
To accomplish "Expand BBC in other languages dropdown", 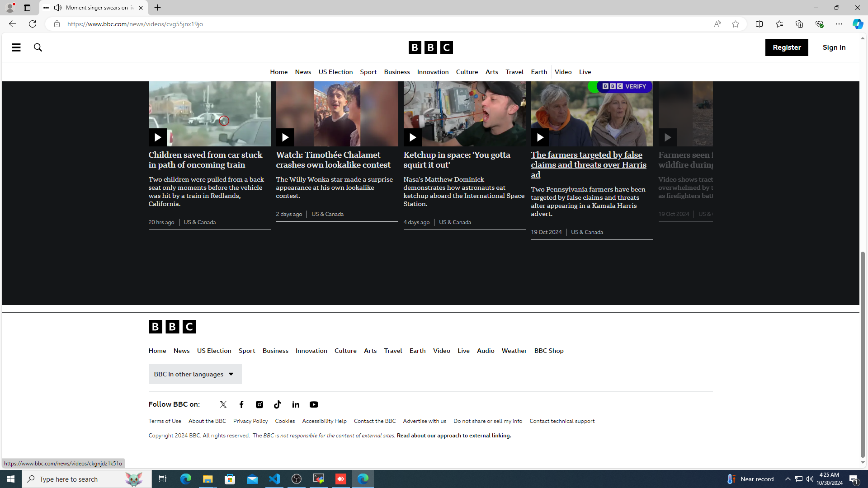I will 195,374.
